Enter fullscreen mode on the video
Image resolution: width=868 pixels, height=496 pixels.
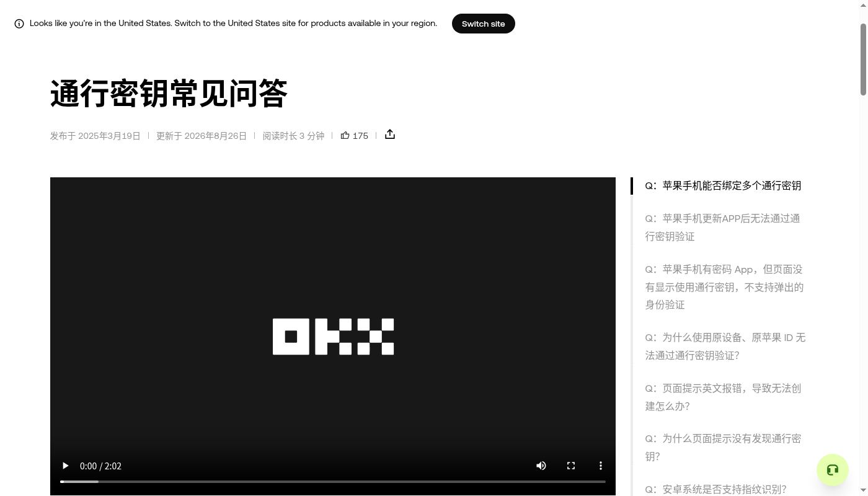coord(571,466)
